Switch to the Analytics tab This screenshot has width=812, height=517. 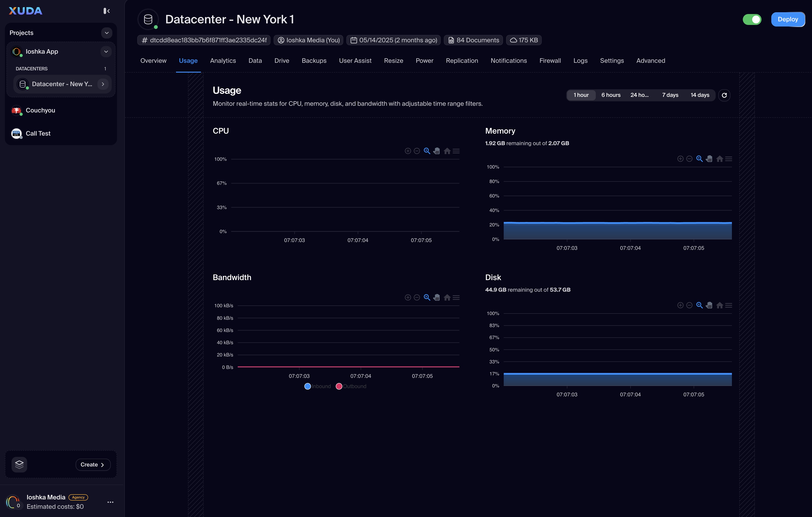223,61
